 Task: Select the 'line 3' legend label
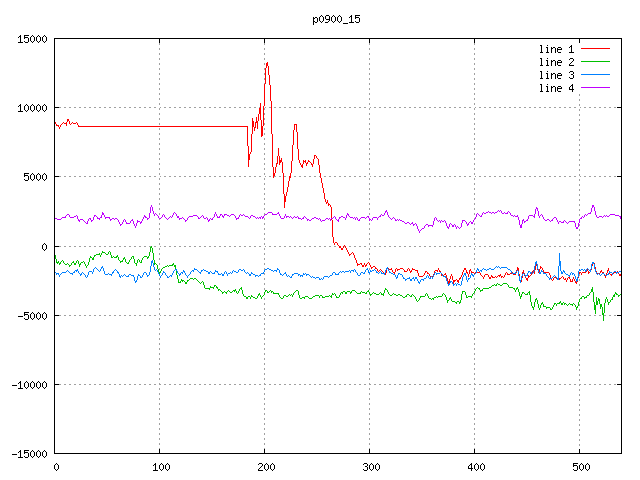(x=557, y=75)
